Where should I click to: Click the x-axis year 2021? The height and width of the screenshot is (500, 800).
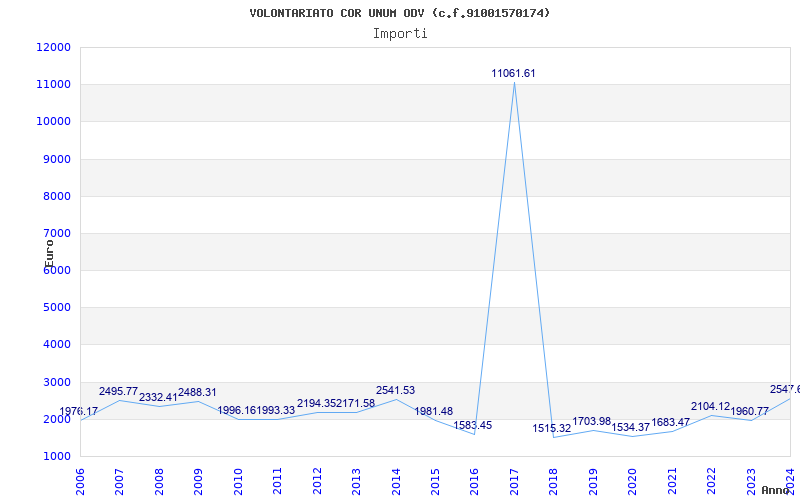pyautogui.click(x=672, y=482)
